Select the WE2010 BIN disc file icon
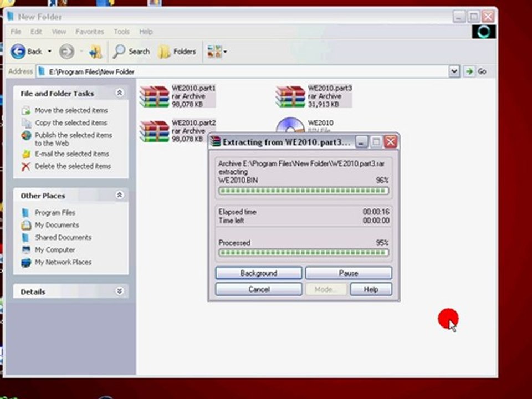Image resolution: width=532 pixels, height=399 pixels. point(290,125)
